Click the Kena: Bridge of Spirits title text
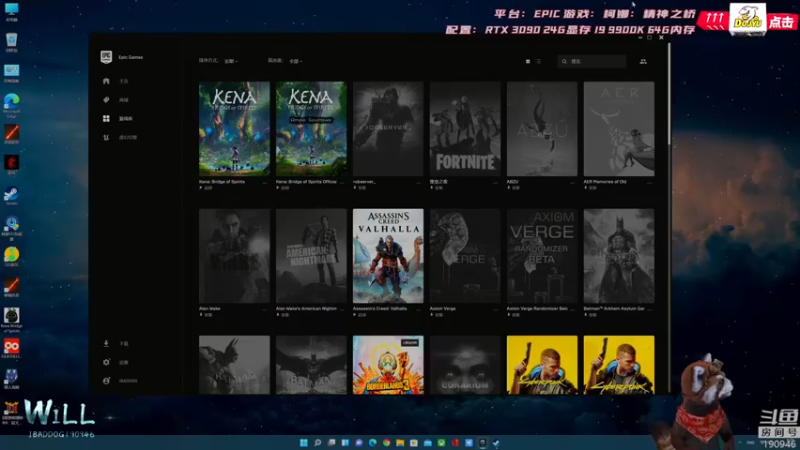This screenshot has width=800, height=450. coord(222,182)
